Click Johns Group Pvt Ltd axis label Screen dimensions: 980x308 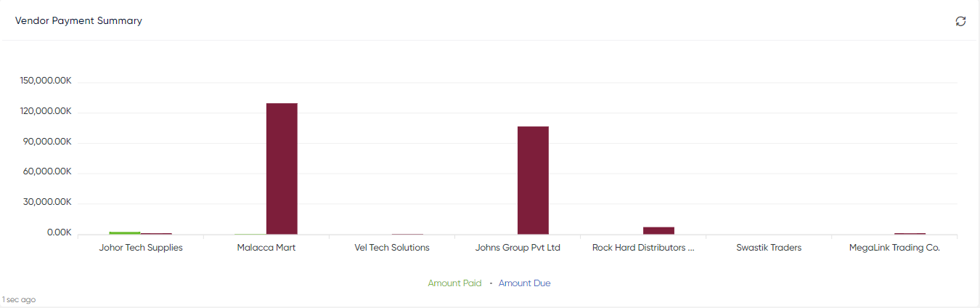coord(518,248)
